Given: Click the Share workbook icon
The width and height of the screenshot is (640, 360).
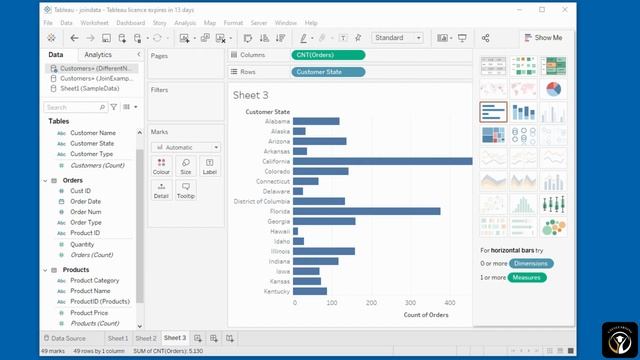Looking at the screenshot, I should [485, 38].
